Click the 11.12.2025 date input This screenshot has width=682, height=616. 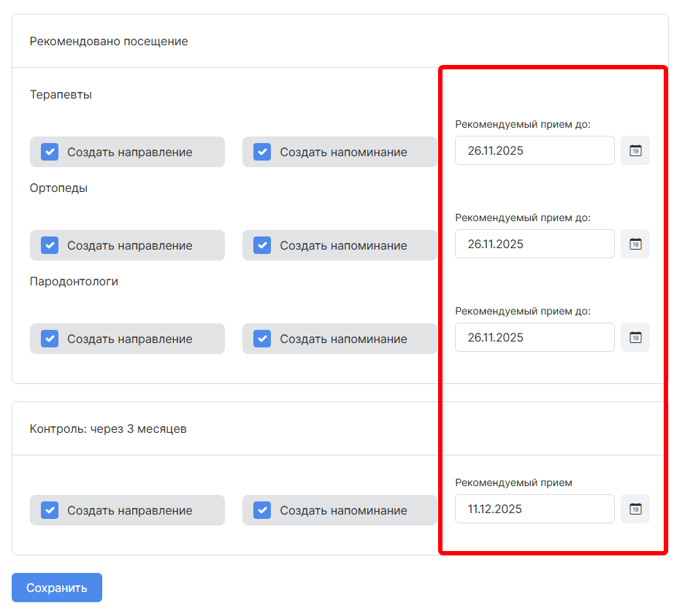pyautogui.click(x=534, y=509)
